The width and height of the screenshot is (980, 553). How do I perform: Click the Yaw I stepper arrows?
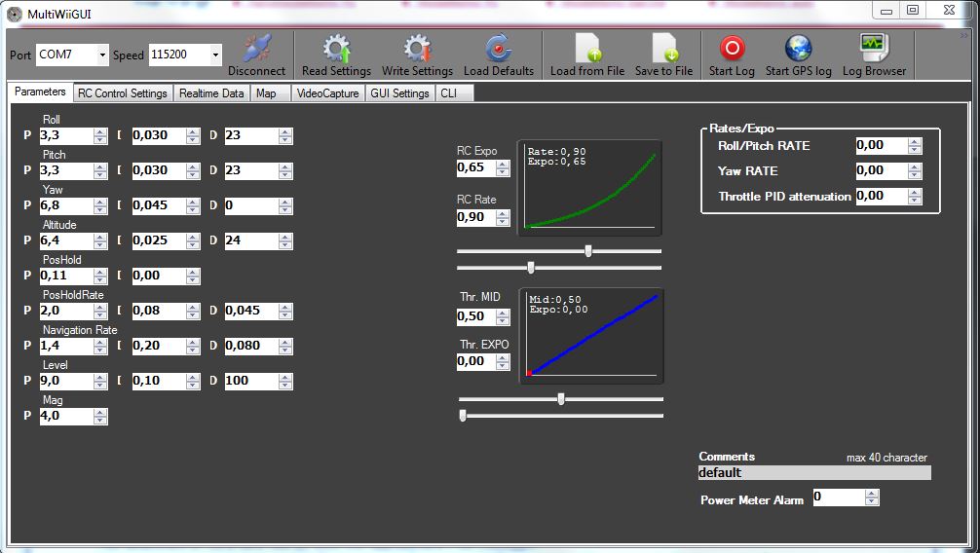coord(193,205)
